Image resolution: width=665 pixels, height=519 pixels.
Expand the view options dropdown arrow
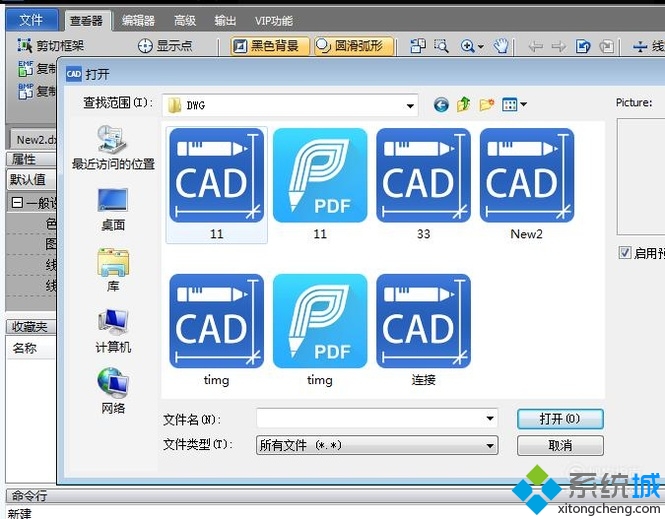[523, 104]
